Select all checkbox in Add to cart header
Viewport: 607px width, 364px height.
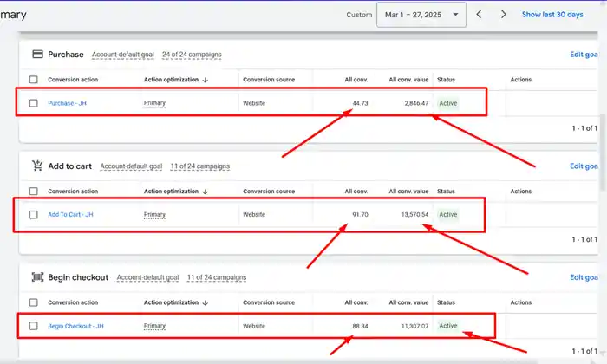[x=34, y=191]
